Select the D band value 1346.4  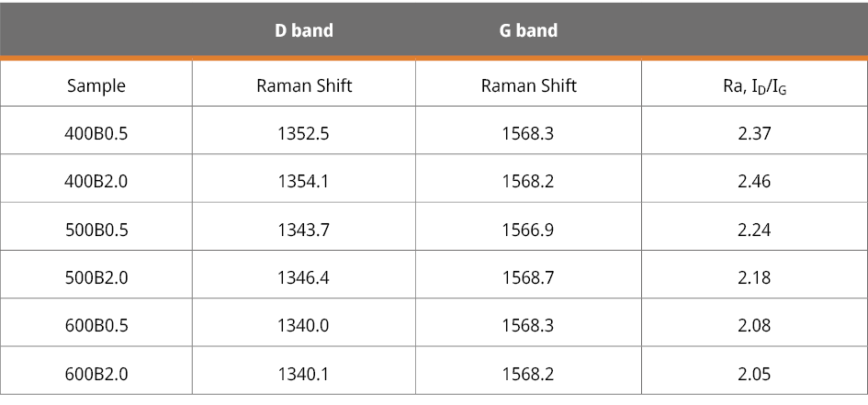point(303,277)
